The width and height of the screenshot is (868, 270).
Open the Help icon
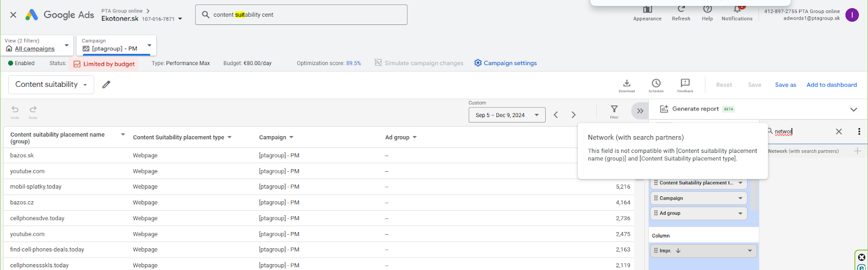pos(707,9)
